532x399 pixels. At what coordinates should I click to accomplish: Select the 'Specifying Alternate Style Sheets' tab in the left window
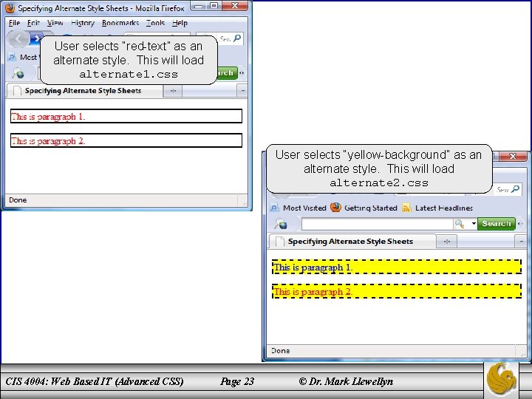(x=85, y=91)
